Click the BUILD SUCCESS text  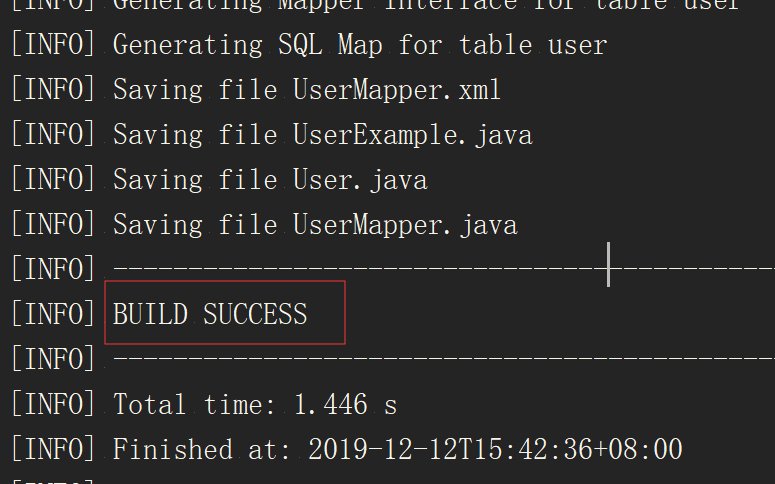210,314
